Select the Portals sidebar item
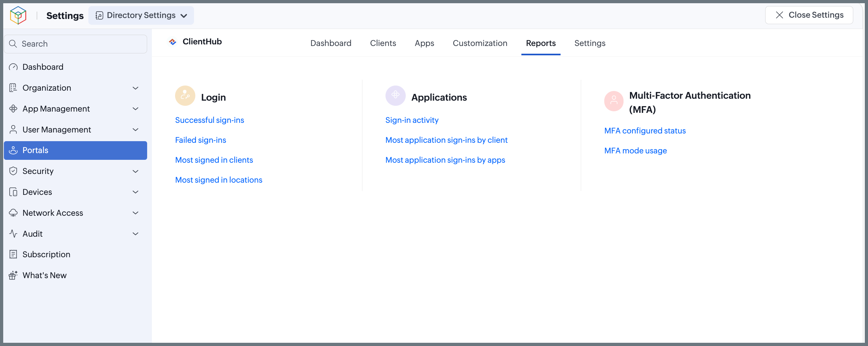The image size is (868, 346). click(75, 150)
